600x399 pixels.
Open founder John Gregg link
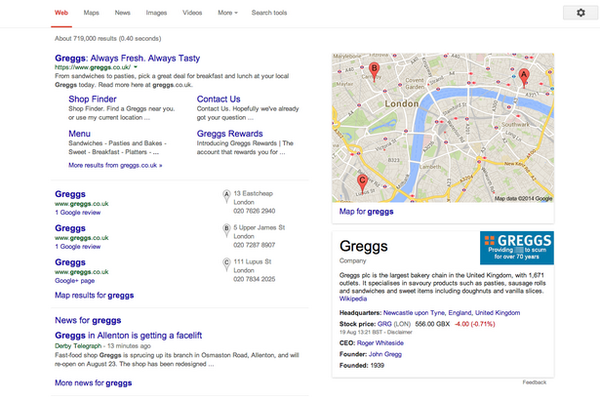tap(385, 354)
